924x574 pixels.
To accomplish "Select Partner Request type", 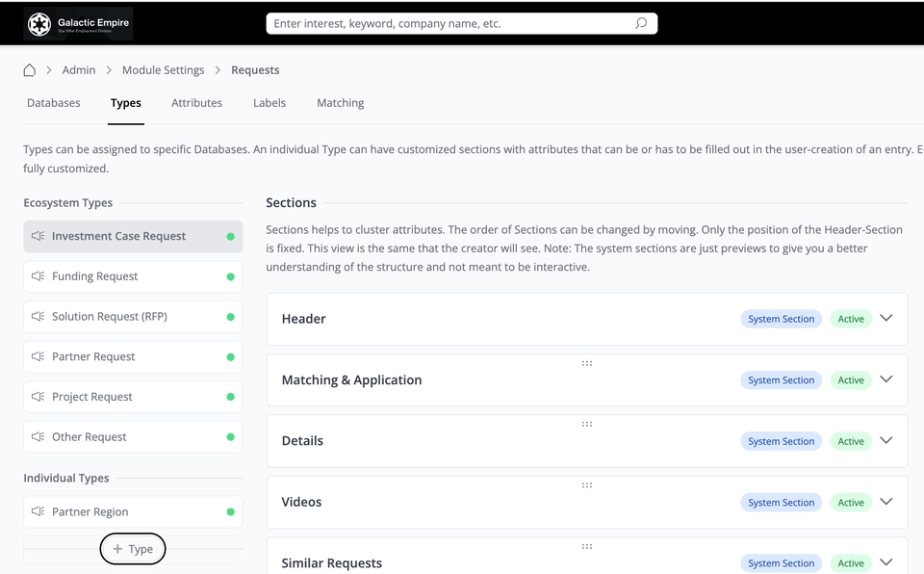I will pyautogui.click(x=93, y=356).
